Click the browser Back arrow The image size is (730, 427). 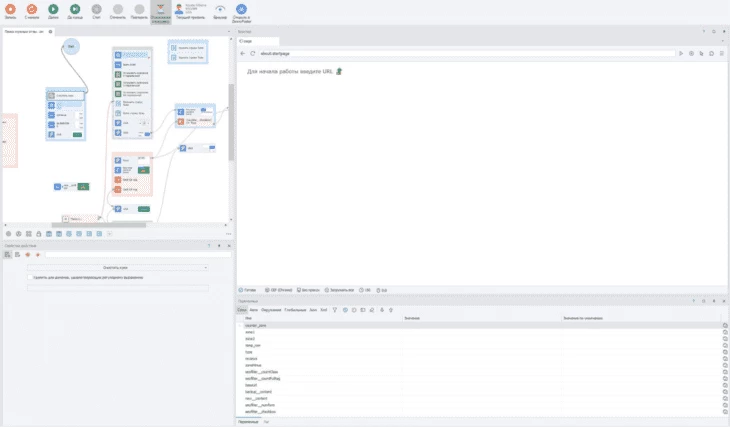pos(243,53)
